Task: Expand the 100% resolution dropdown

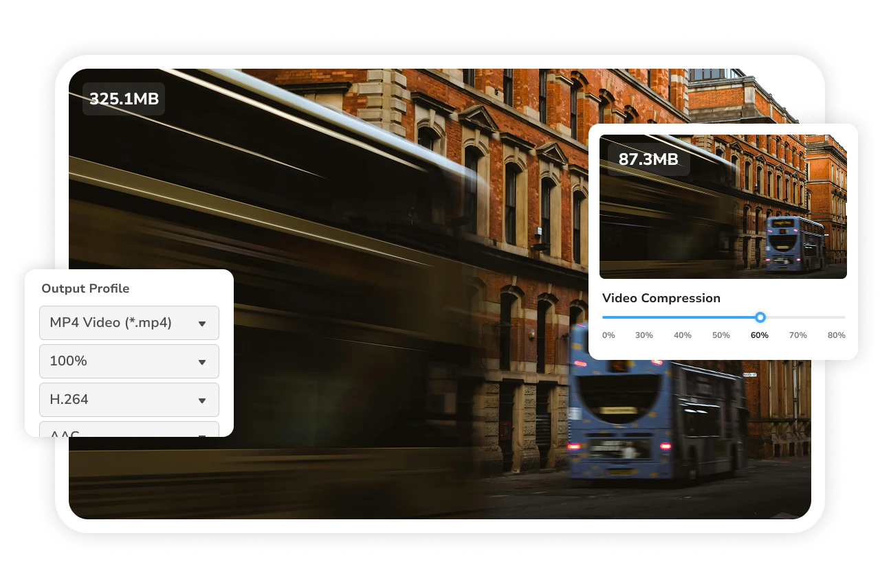Action: [x=129, y=361]
